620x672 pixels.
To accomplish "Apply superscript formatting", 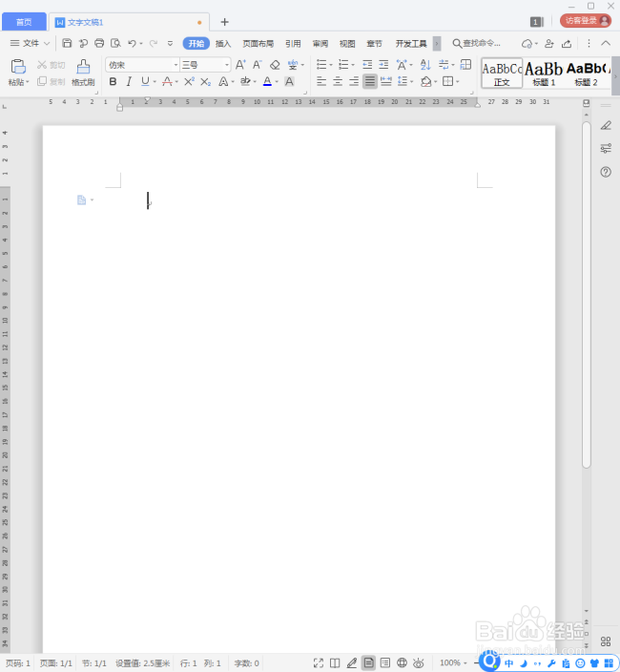I will (x=189, y=81).
